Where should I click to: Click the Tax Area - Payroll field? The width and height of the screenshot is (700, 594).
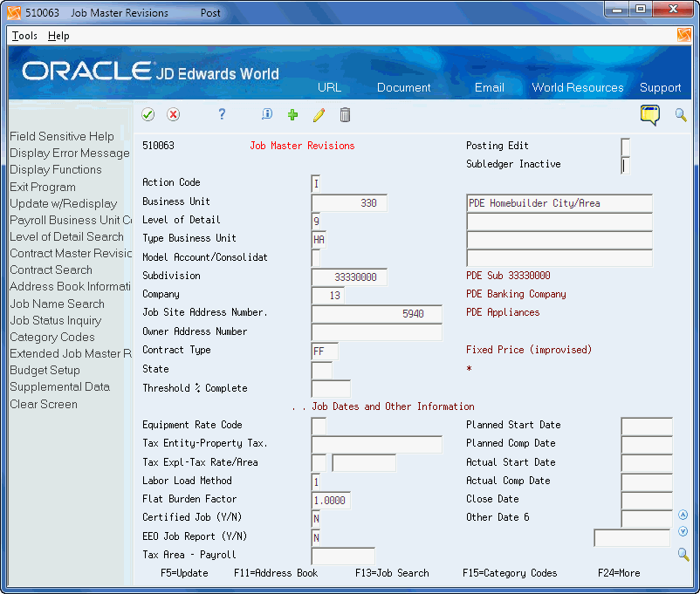pos(343,556)
